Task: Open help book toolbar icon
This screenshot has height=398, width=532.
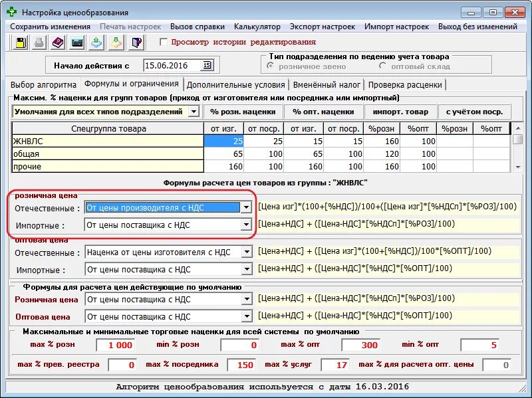Action: pos(59,43)
